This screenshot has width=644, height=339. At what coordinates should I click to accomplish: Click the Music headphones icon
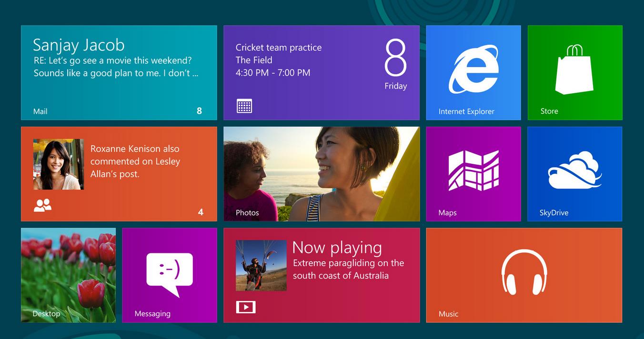[524, 272]
